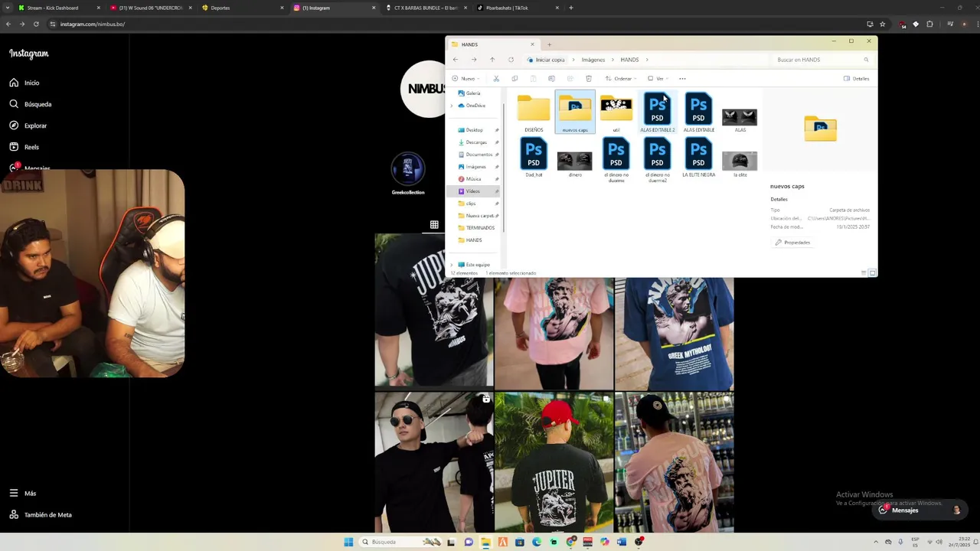
Task: Rename the selected item in Explorer
Action: tap(551, 78)
